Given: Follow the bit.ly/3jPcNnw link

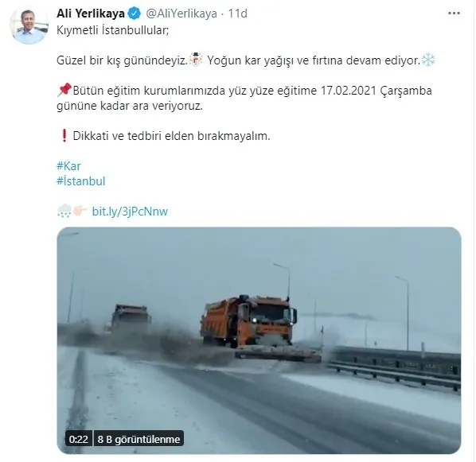Looking at the screenshot, I should [130, 212].
